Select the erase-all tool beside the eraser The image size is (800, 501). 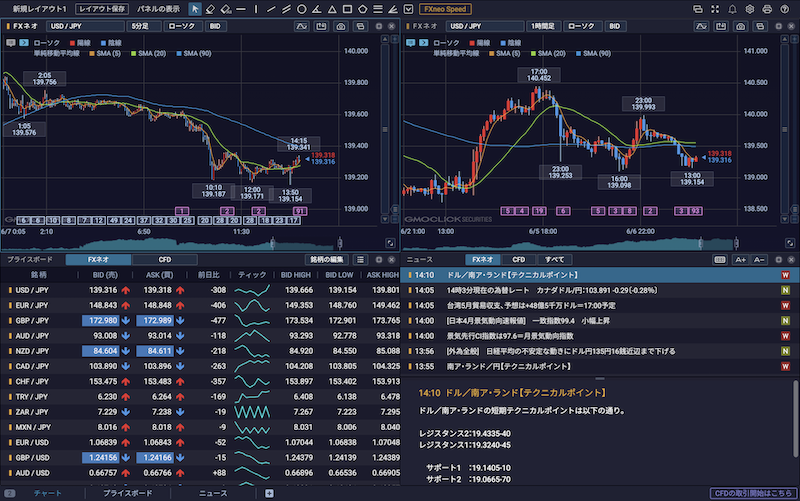point(226,9)
